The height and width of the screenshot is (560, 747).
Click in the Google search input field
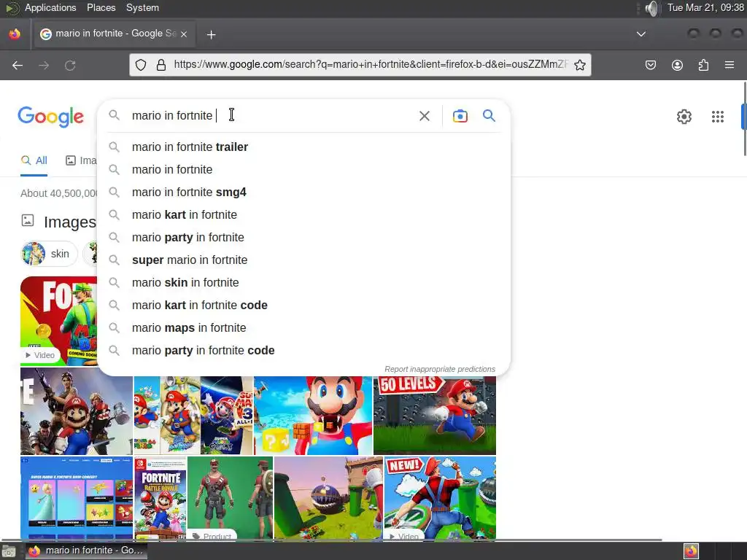pyautogui.click(x=271, y=116)
